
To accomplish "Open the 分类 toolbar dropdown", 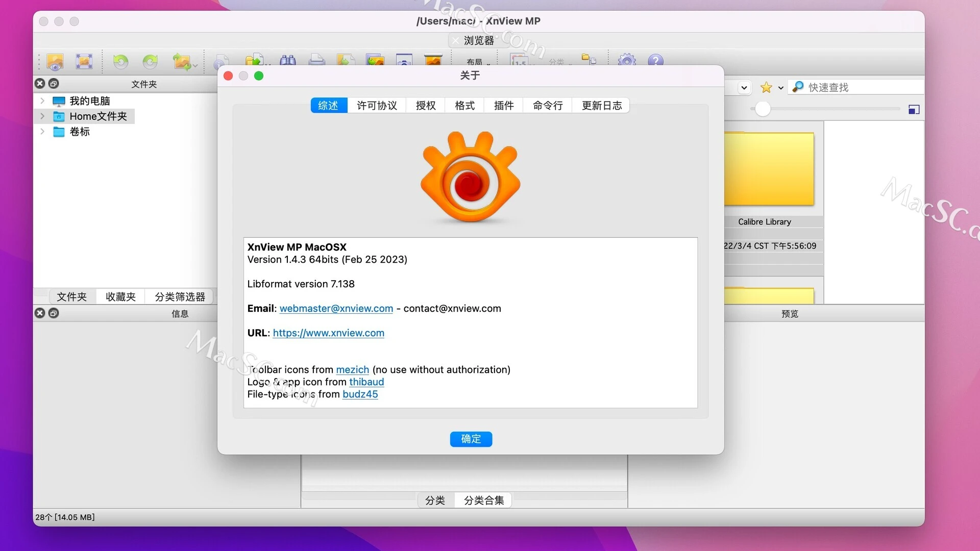I will click(x=560, y=62).
